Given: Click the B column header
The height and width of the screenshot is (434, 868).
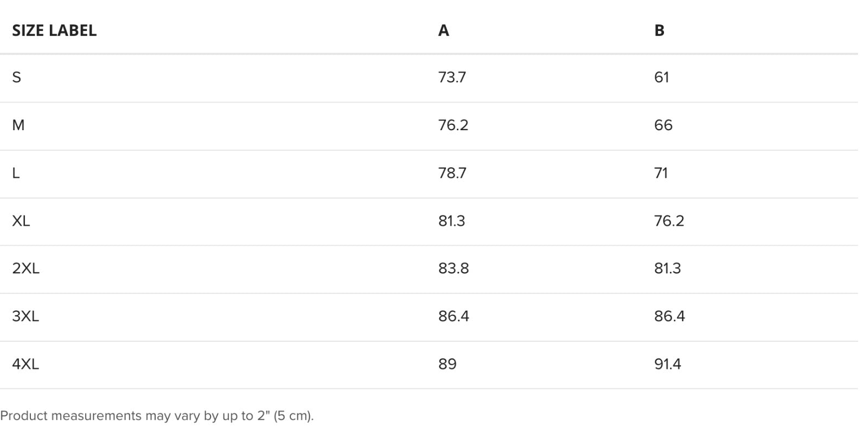Looking at the screenshot, I should pos(659,30).
